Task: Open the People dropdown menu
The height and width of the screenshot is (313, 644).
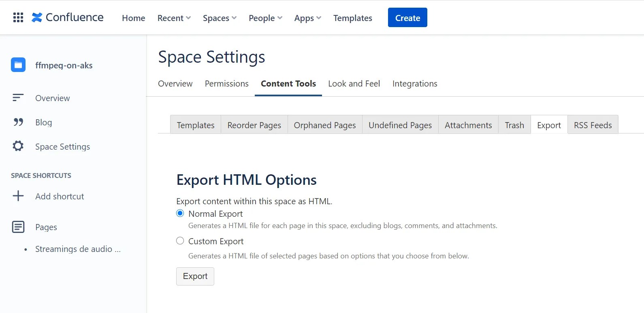Action: click(x=266, y=18)
